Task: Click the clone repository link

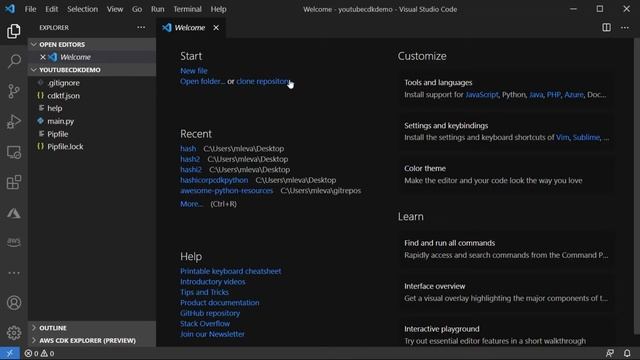Action: (x=263, y=81)
